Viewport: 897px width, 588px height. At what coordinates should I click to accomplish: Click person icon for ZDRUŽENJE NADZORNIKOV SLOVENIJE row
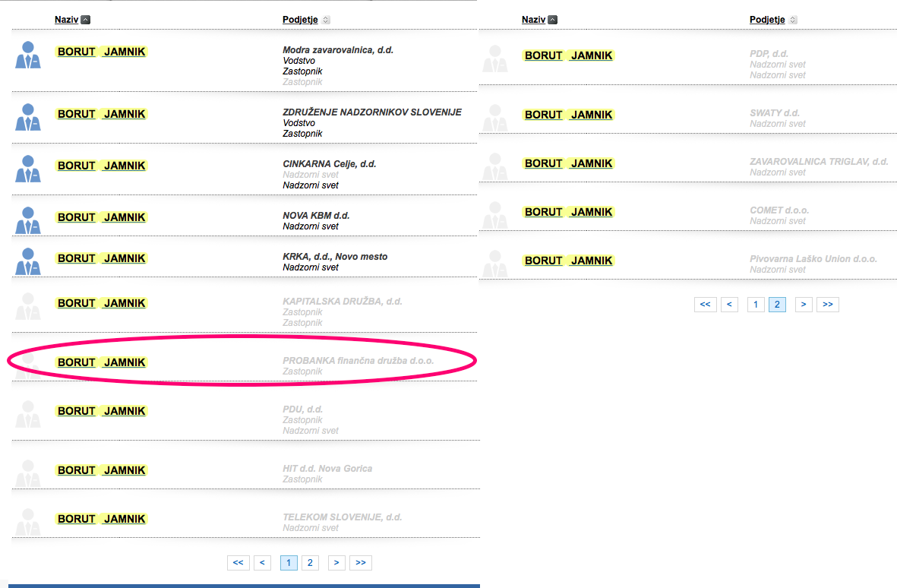tap(28, 118)
